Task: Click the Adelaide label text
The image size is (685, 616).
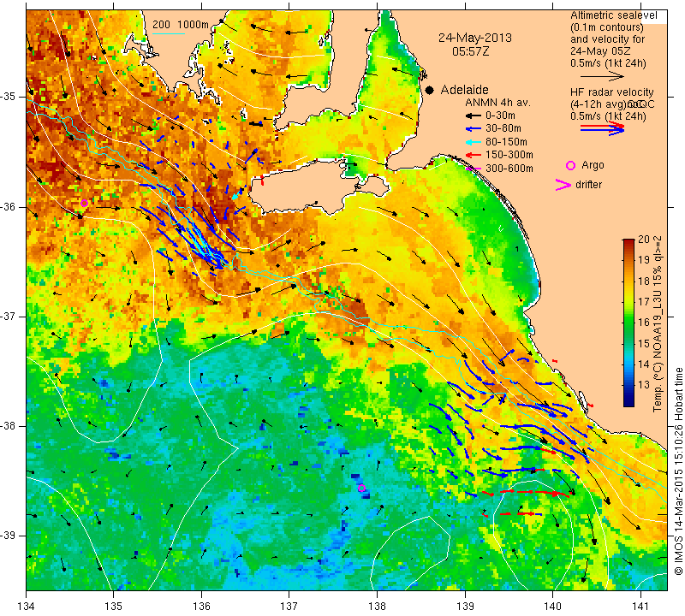Action: (464, 90)
